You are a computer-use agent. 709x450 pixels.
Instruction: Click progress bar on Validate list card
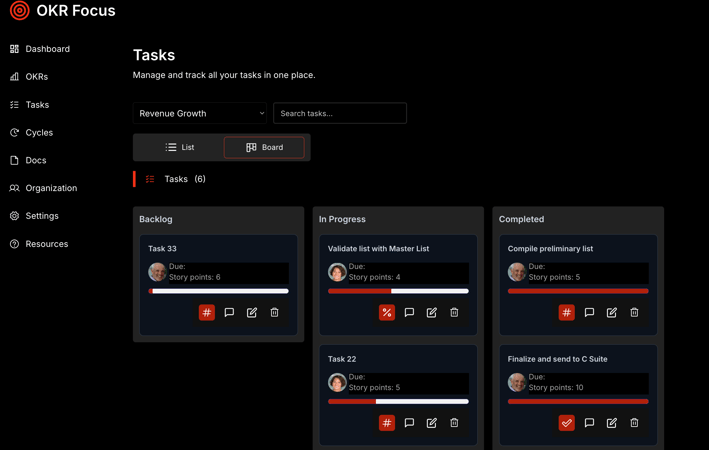(x=398, y=291)
